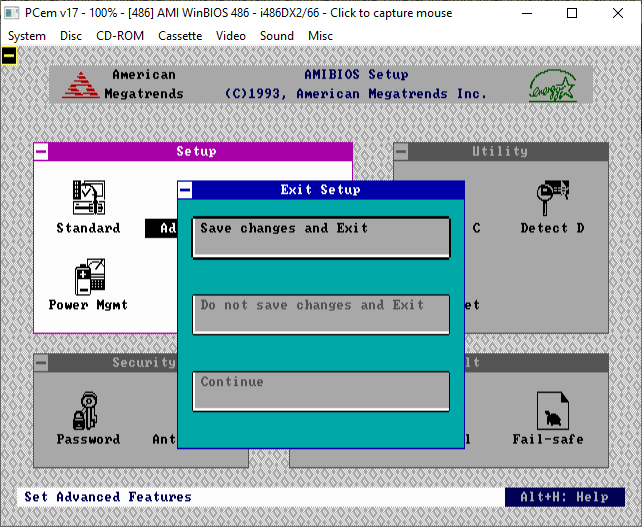Screen dimensions: 642x527
Task: Click the partially hidden "Ant" label
Action: 165,439
